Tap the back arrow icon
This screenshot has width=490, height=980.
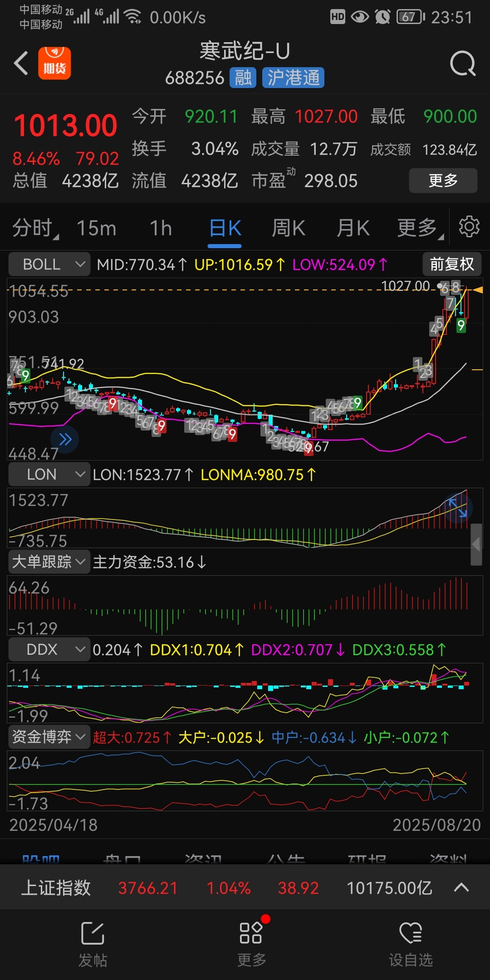(21, 63)
